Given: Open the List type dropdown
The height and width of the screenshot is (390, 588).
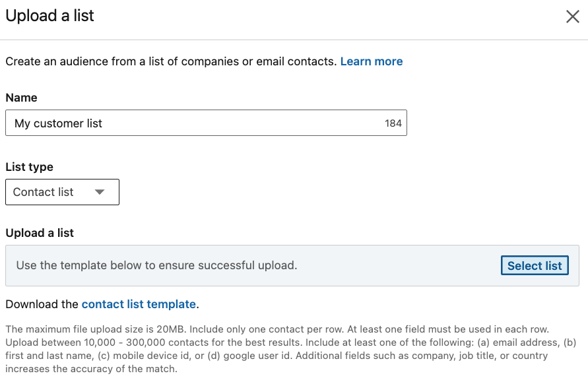Looking at the screenshot, I should 62,192.
